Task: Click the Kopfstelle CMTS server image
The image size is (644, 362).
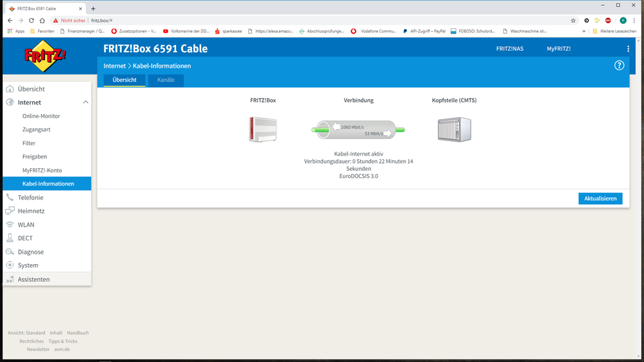Action: (x=454, y=129)
